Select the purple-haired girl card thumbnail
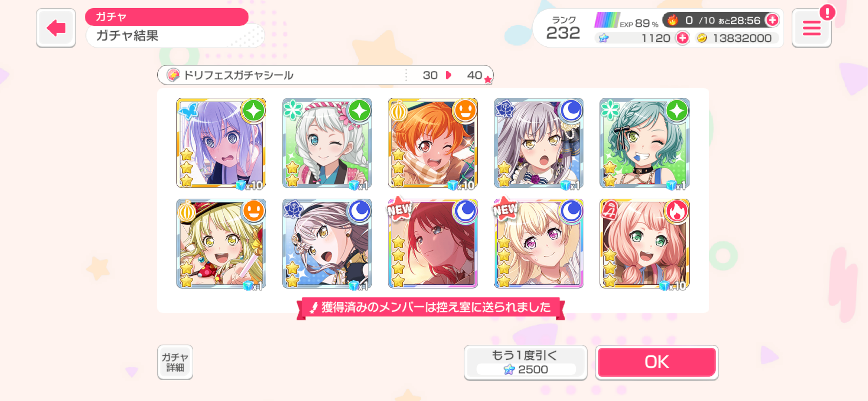This screenshot has height=401, width=868. coord(221,143)
